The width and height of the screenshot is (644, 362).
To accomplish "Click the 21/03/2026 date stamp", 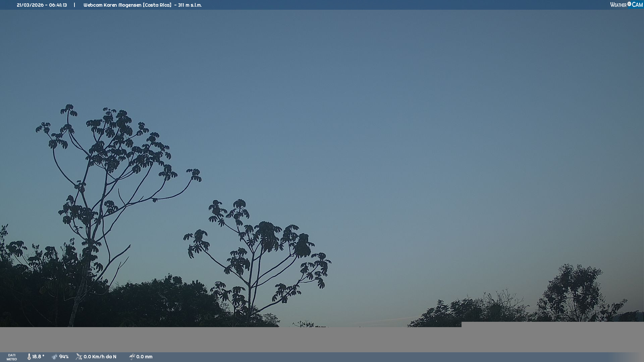I will pos(30,5).
